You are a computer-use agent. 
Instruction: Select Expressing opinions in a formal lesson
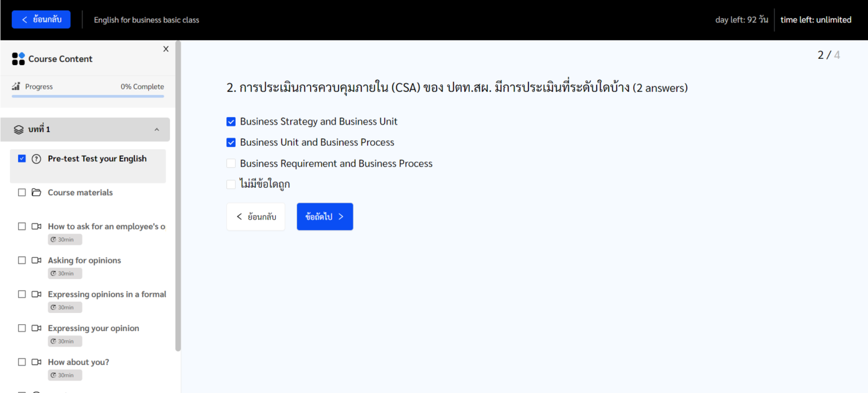tap(107, 294)
